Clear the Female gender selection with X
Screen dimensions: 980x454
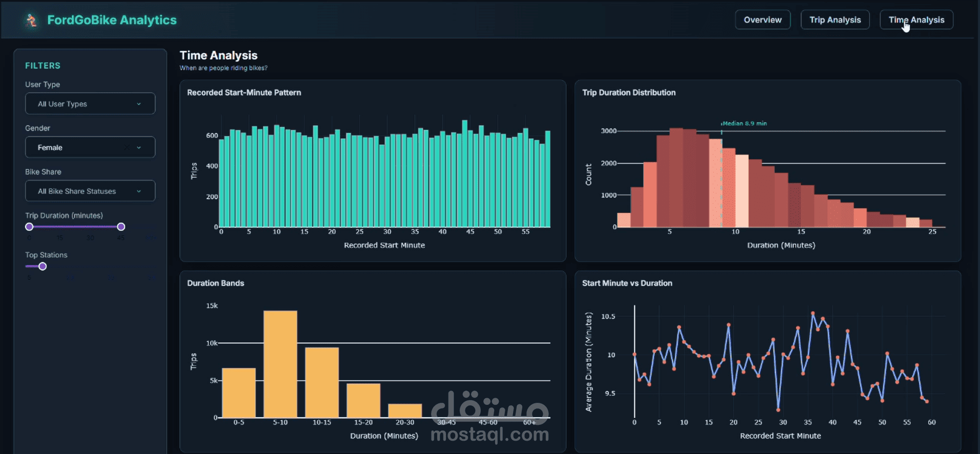pyautogui.click(x=126, y=147)
